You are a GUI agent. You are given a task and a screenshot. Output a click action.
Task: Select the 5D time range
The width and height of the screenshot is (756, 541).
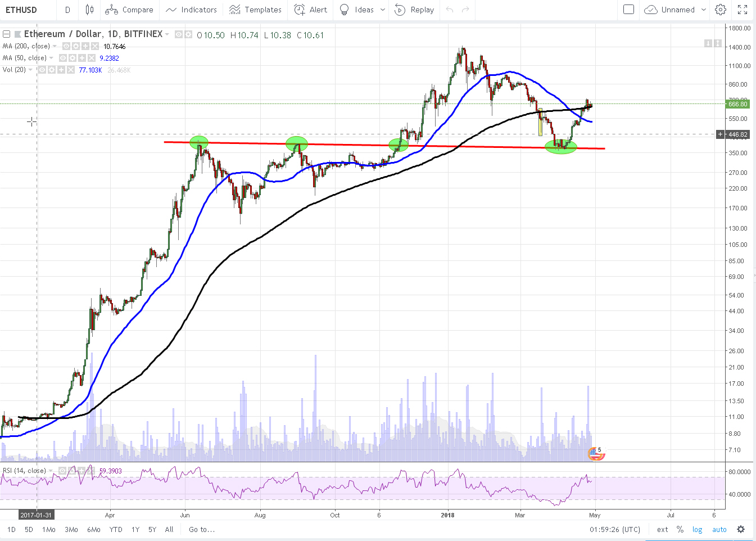coord(29,529)
